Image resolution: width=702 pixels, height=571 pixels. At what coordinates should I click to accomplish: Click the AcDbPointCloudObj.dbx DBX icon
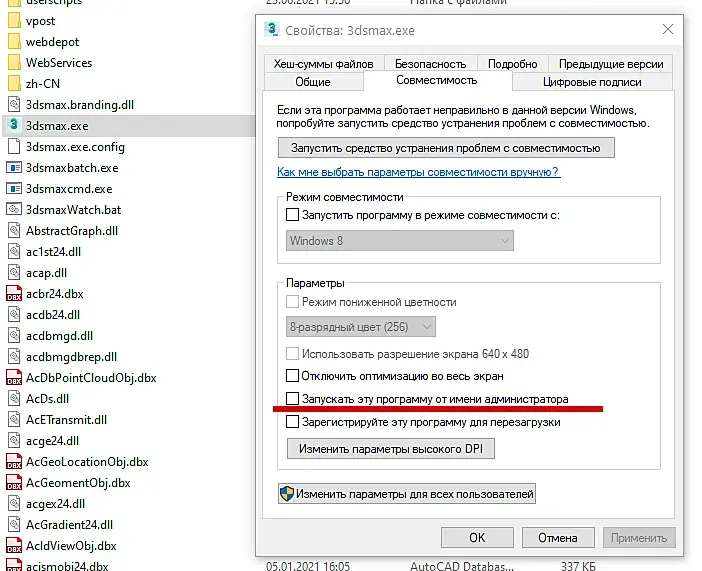14,378
